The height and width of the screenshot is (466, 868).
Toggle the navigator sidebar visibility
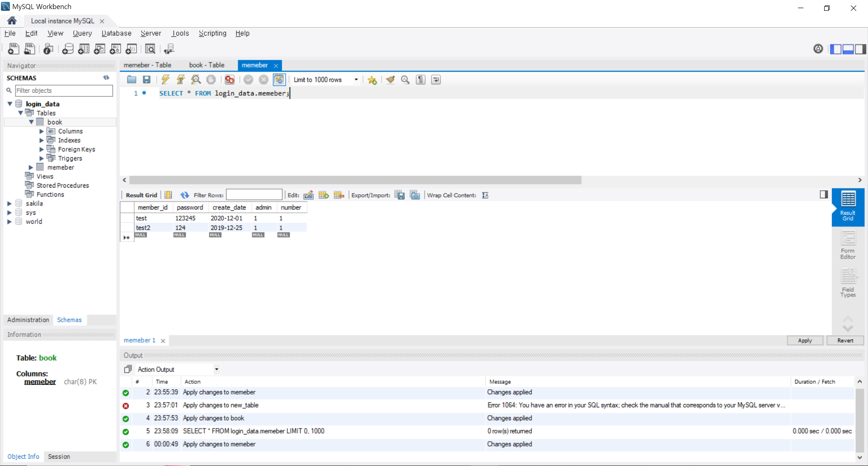click(x=836, y=49)
